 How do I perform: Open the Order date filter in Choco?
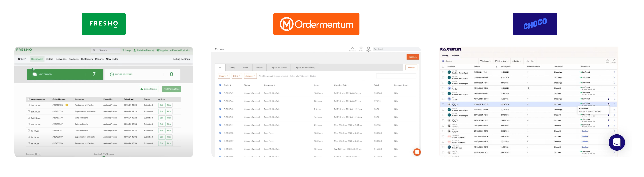pyautogui.click(x=486, y=61)
